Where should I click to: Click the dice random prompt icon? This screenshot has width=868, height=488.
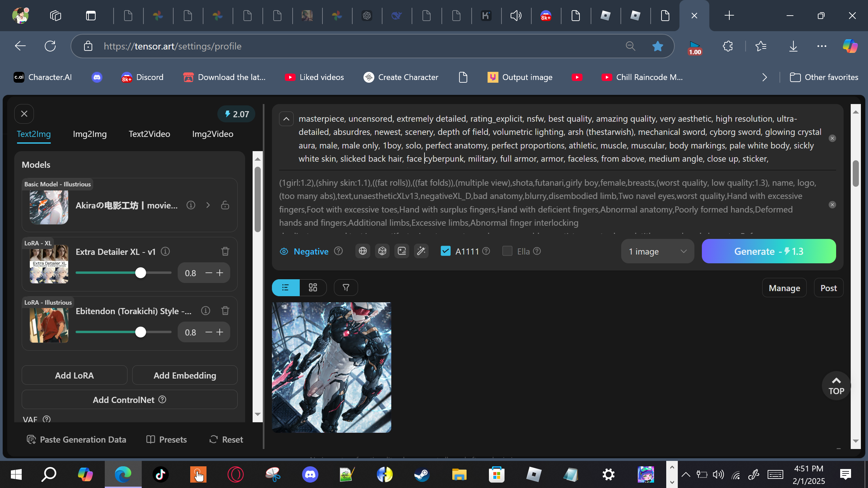[x=382, y=251]
